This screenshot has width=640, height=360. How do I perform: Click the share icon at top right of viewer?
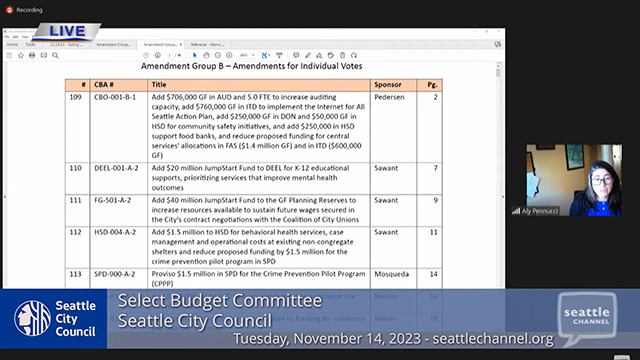pyautogui.click(x=498, y=44)
